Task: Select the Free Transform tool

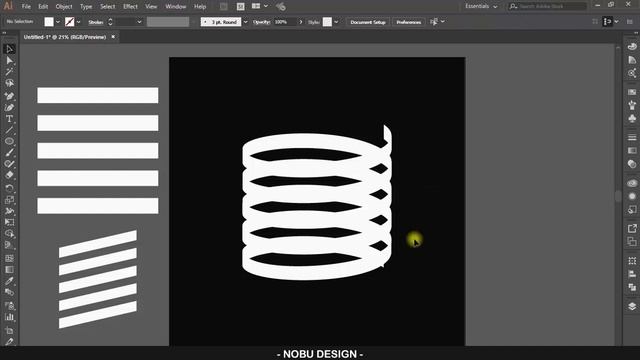Action: tap(9, 222)
